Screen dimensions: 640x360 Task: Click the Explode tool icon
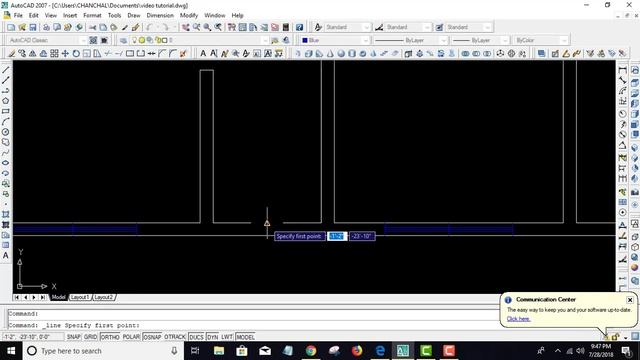point(183,53)
